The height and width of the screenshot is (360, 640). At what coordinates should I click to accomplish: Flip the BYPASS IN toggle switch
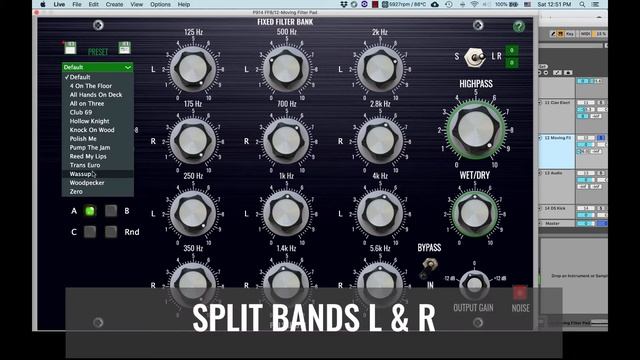pos(429,267)
